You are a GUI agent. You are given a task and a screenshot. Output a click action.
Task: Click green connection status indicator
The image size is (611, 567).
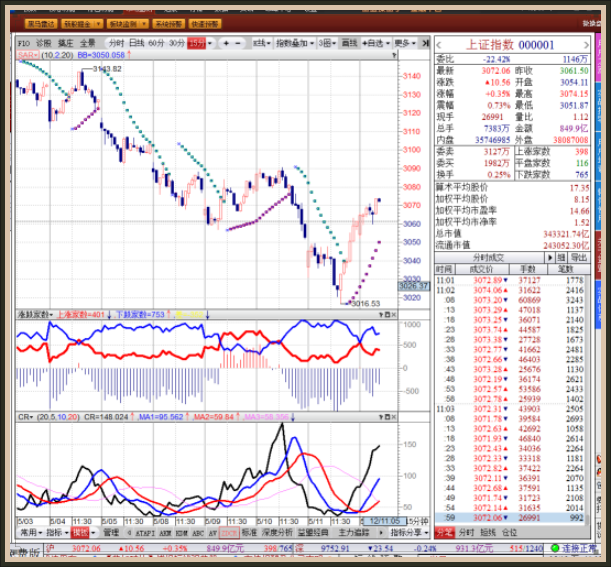coord(555,548)
